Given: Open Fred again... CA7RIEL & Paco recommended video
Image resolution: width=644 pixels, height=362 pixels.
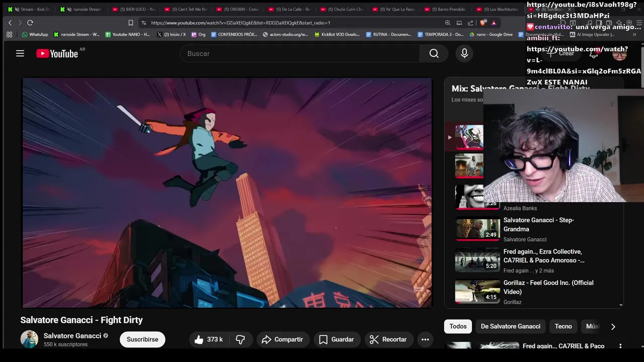Looking at the screenshot, I should 563,346.
